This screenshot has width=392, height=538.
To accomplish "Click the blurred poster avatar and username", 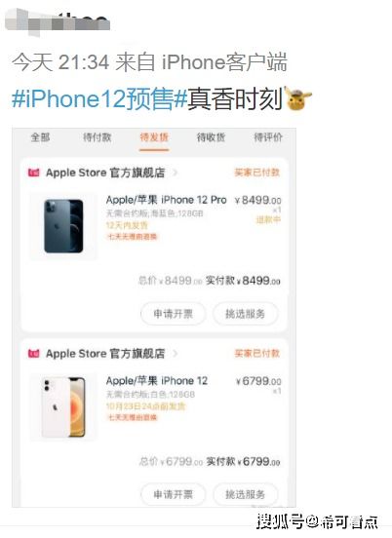I will (x=58, y=22).
